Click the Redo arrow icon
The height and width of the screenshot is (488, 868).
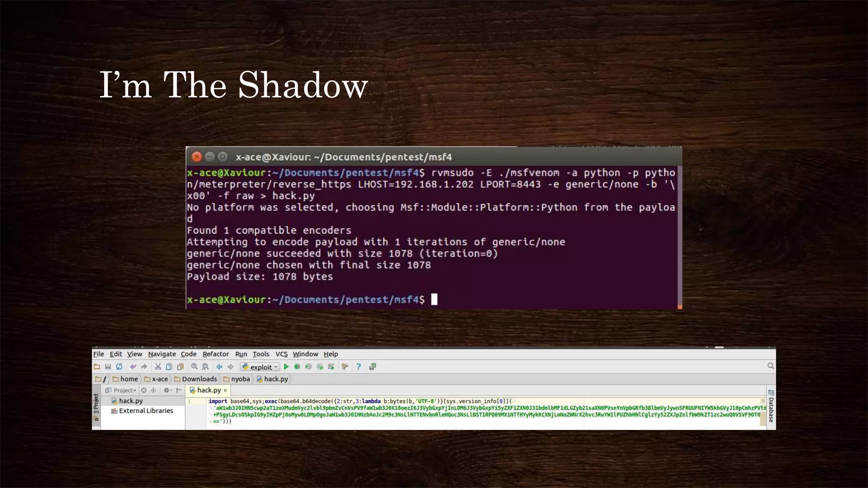tap(144, 367)
